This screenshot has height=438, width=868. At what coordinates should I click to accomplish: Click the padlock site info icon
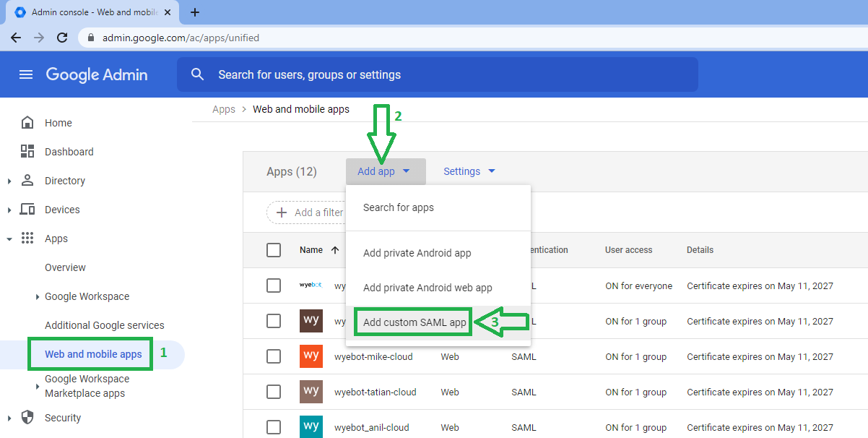click(x=91, y=38)
